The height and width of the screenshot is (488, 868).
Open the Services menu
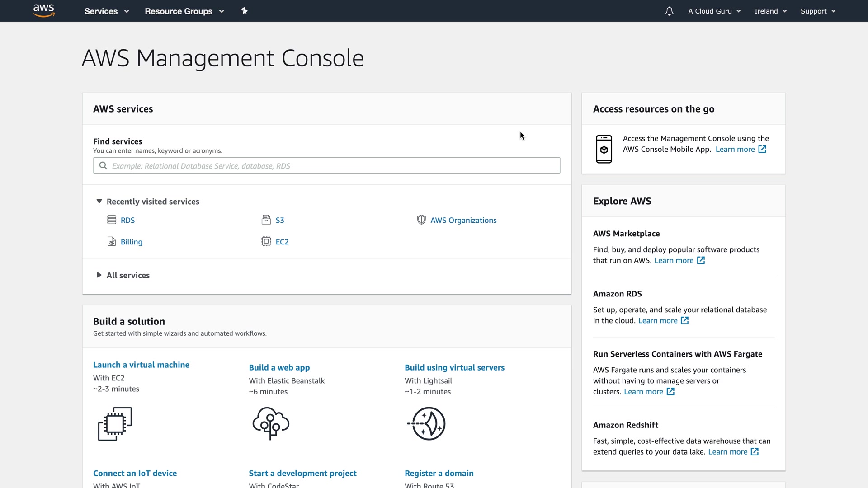coord(106,11)
